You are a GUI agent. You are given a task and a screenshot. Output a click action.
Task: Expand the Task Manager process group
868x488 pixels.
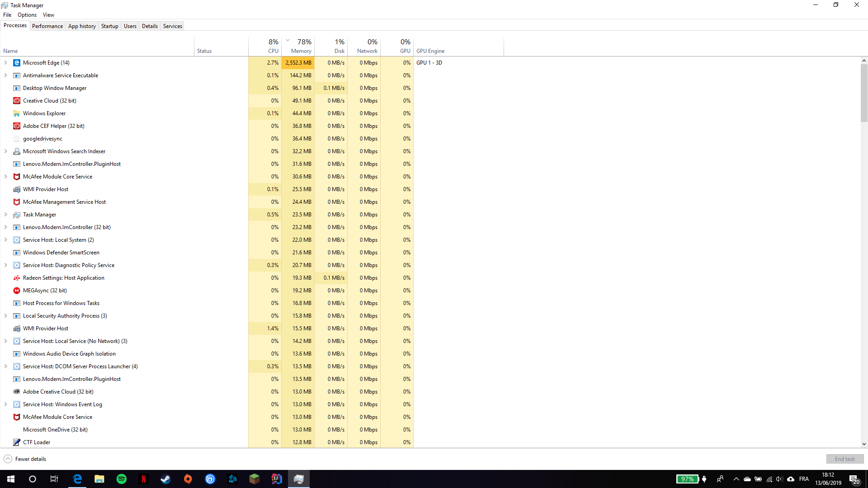(6, 215)
